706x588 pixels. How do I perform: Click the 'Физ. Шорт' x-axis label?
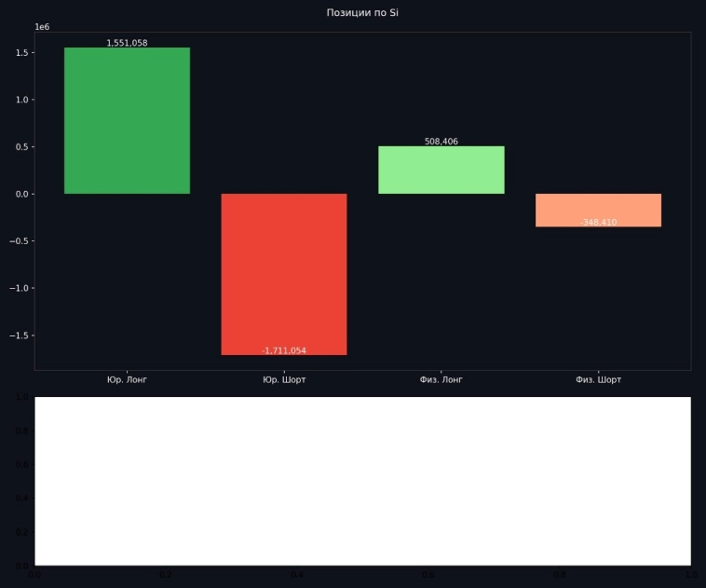point(598,380)
